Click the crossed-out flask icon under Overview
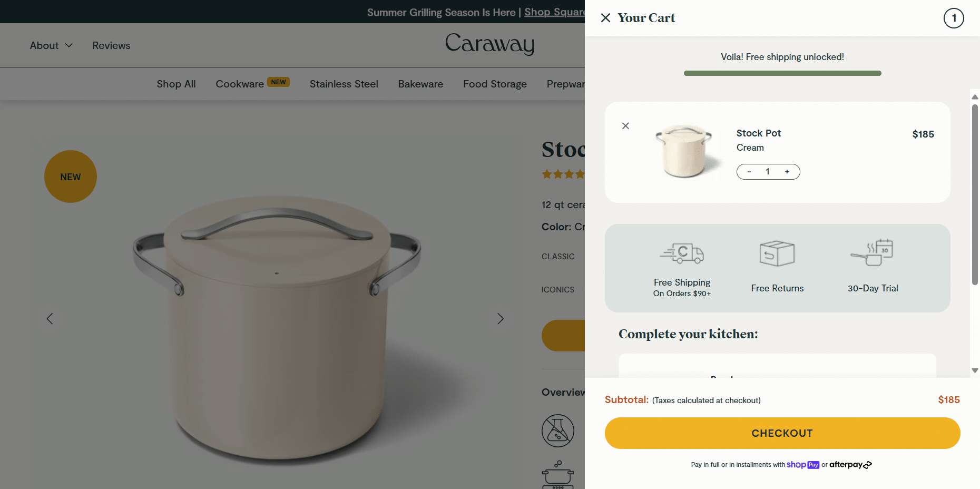Image resolution: width=980 pixels, height=489 pixels. (x=557, y=431)
